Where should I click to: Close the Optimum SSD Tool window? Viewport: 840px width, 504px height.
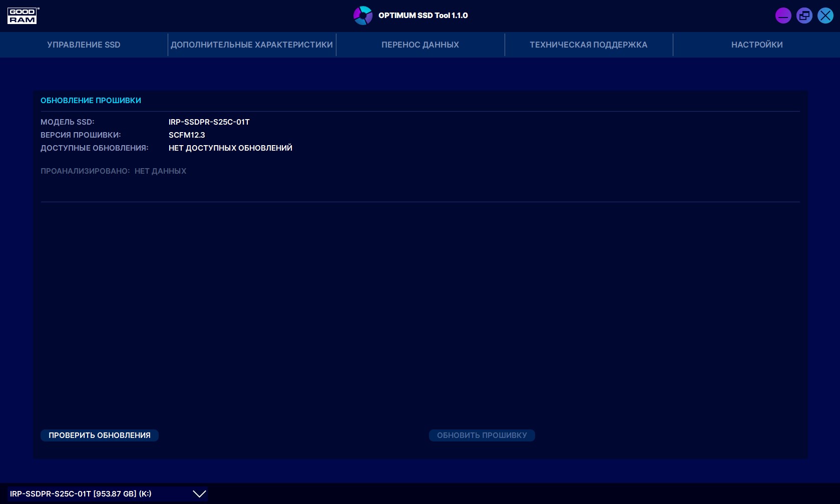(x=825, y=16)
